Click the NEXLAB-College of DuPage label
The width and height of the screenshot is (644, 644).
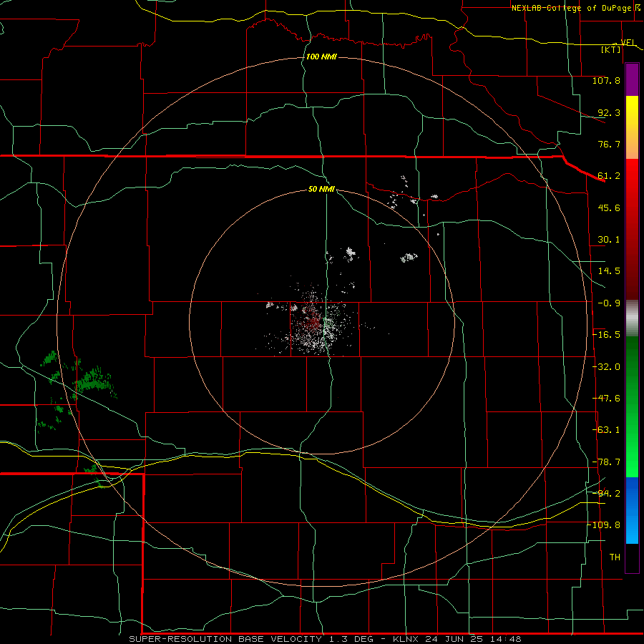click(571, 8)
